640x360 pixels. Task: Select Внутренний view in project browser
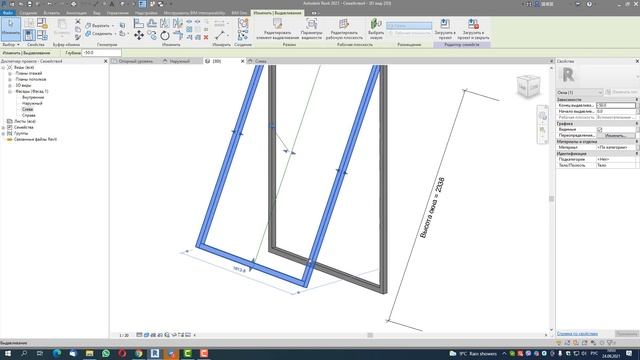[33, 98]
